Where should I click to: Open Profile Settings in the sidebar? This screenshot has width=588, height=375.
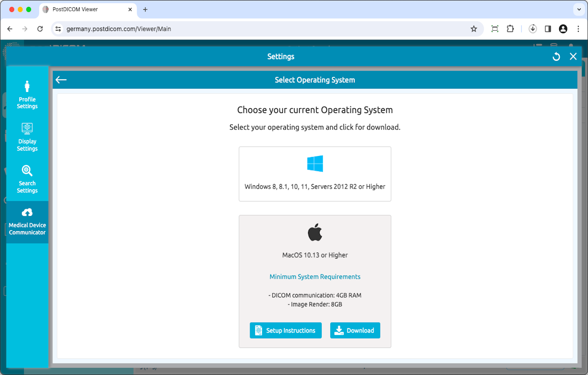point(27,94)
